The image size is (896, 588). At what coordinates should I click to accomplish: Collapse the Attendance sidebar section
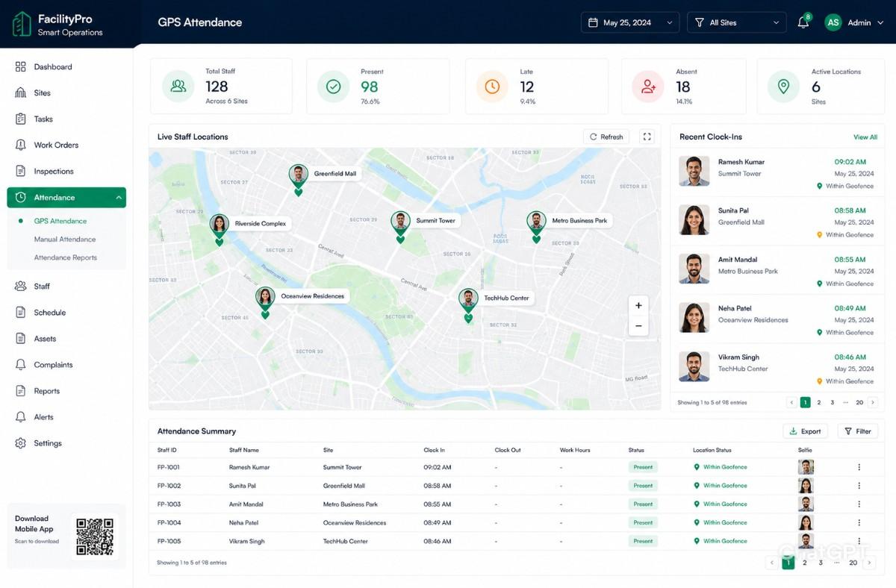coord(119,198)
